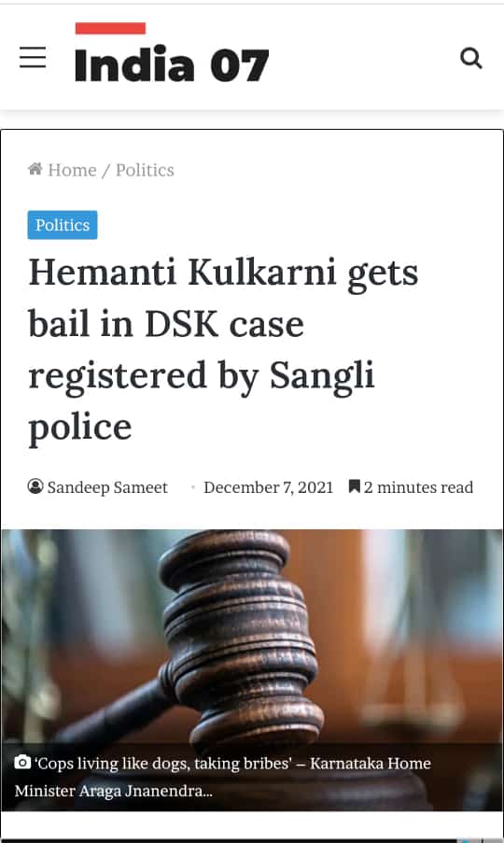Viewport: 504px width, 843px height.
Task: Click headline text 'registered by Sangli'
Action: (202, 377)
